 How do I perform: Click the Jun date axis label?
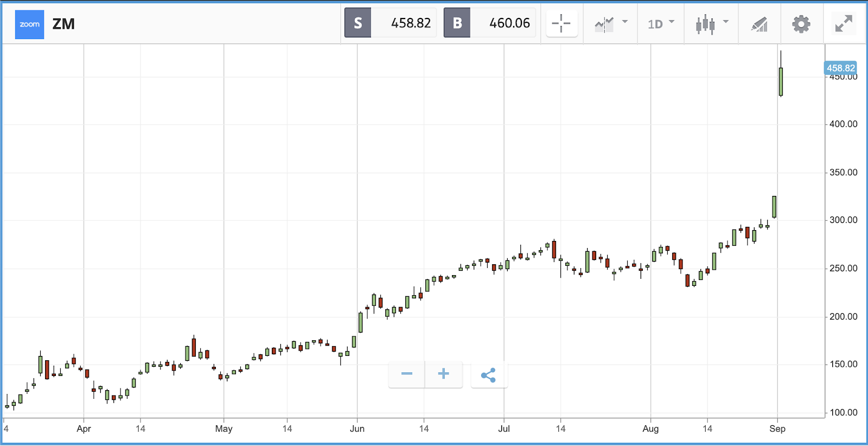[357, 429]
